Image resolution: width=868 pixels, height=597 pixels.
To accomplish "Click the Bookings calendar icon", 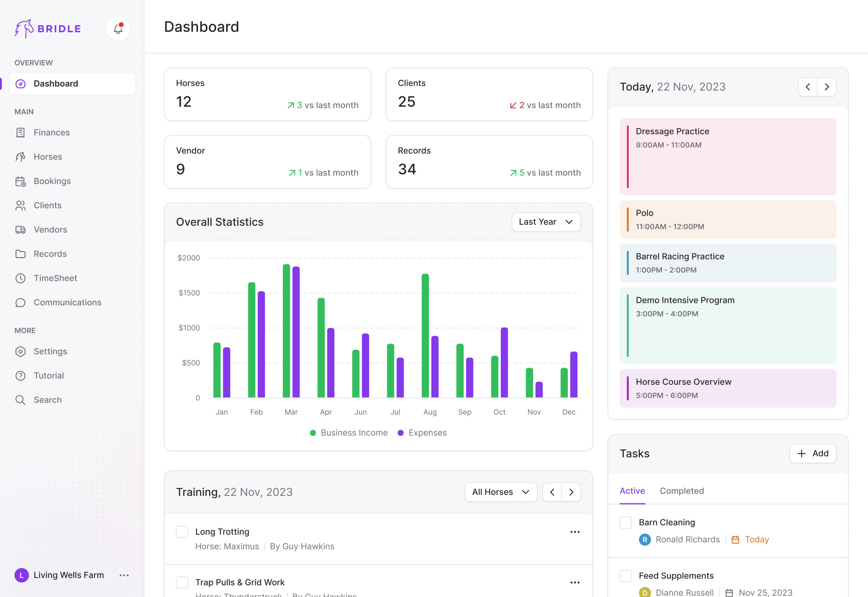I will (21, 181).
